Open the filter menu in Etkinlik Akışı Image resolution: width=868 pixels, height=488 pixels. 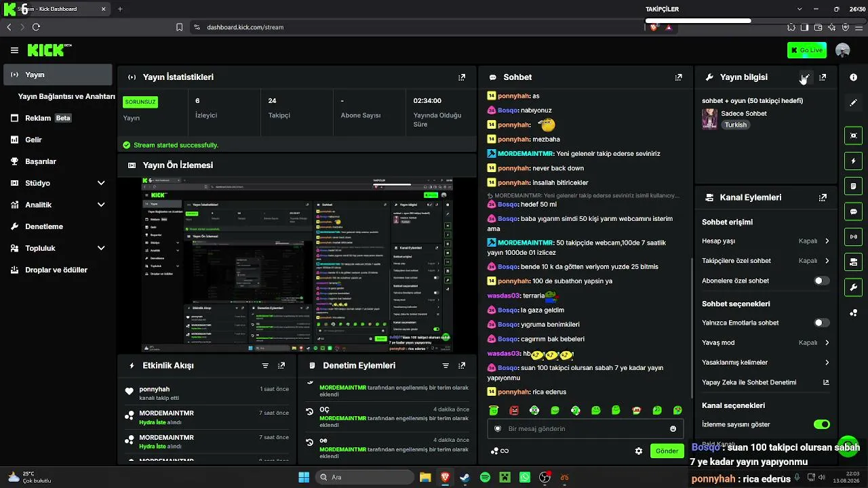click(x=265, y=365)
